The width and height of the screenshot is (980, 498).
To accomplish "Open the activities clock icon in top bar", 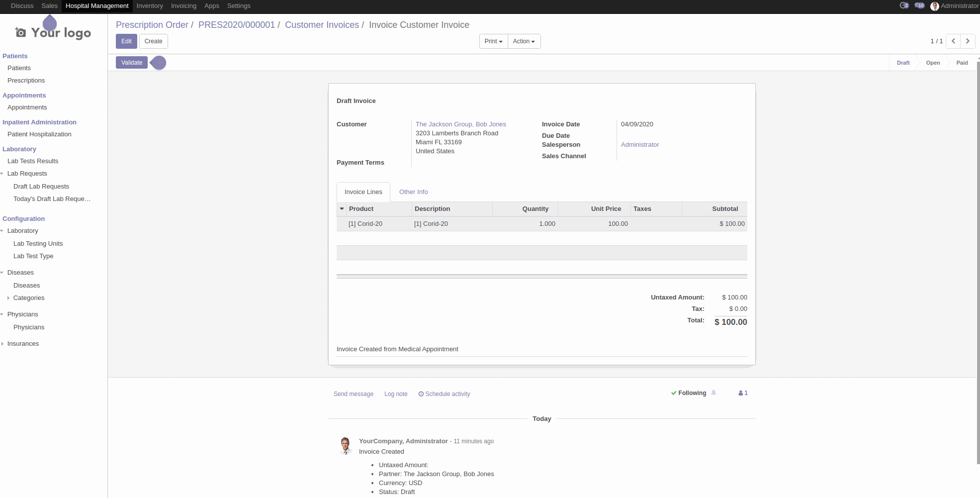I will [x=904, y=6].
